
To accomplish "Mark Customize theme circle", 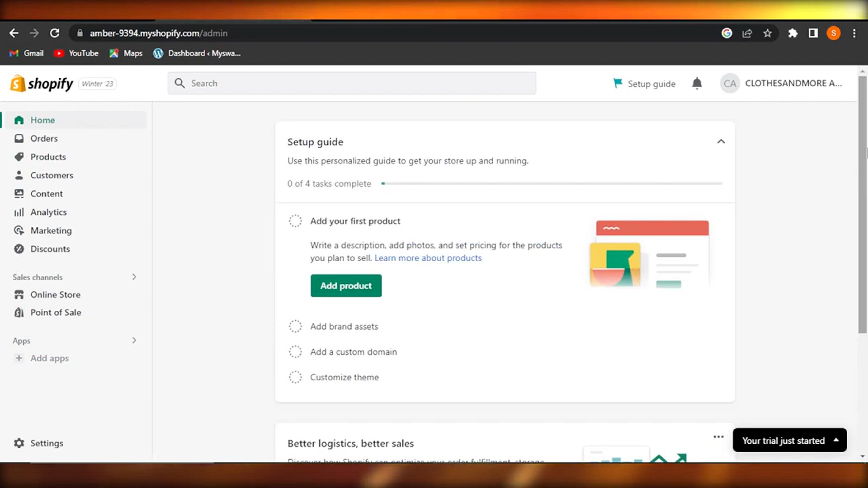I will click(295, 377).
